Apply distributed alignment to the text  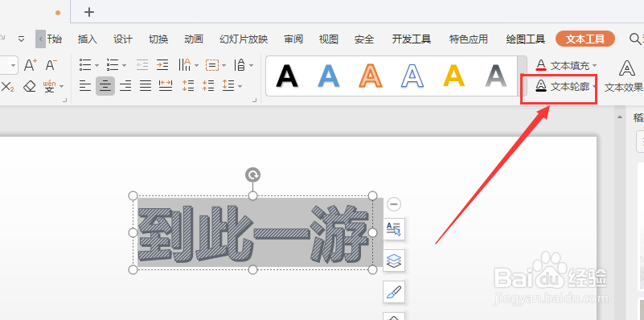166,86
